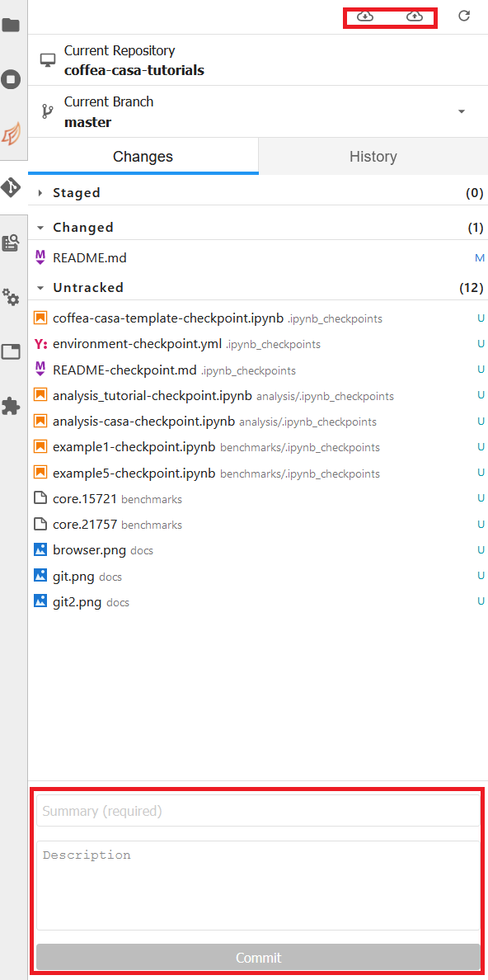488x980 pixels.
Task: Click the environment-checkpoint.yml YAML icon
Action: [40, 344]
